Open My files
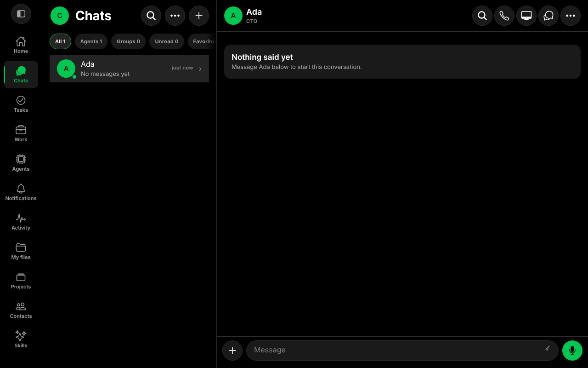The image size is (588, 368). click(x=21, y=251)
